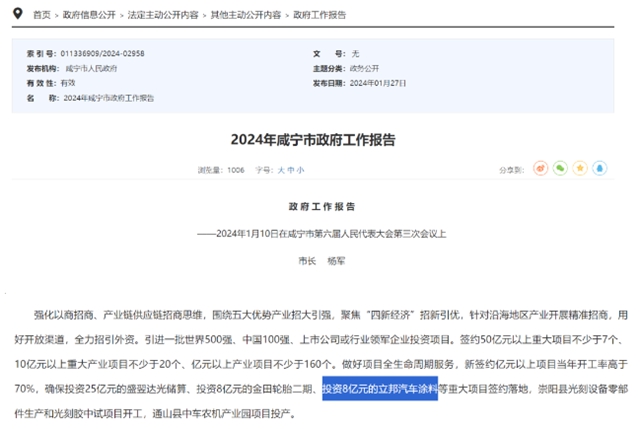The width and height of the screenshot is (640, 429).
Task: Set font size to 小
Action: pyautogui.click(x=300, y=170)
